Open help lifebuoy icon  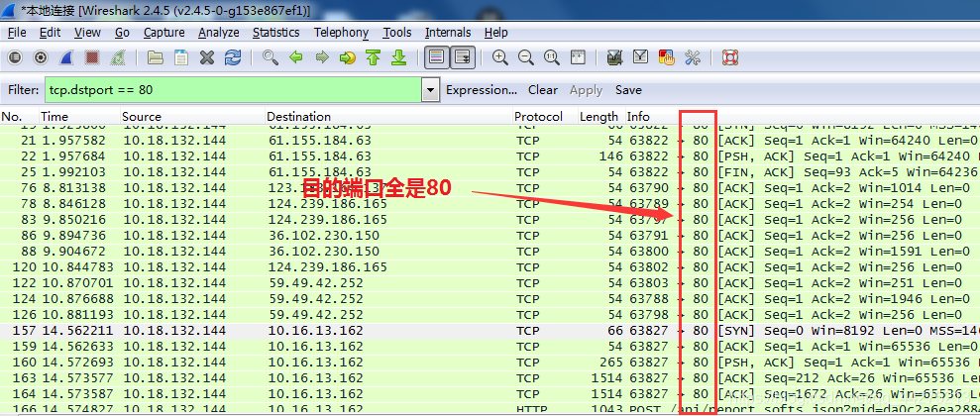[729, 58]
